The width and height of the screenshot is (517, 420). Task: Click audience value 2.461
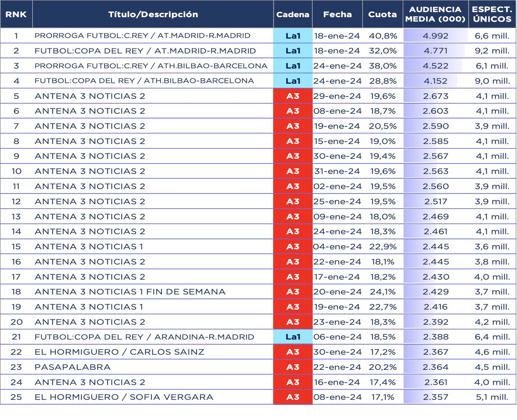click(436, 231)
